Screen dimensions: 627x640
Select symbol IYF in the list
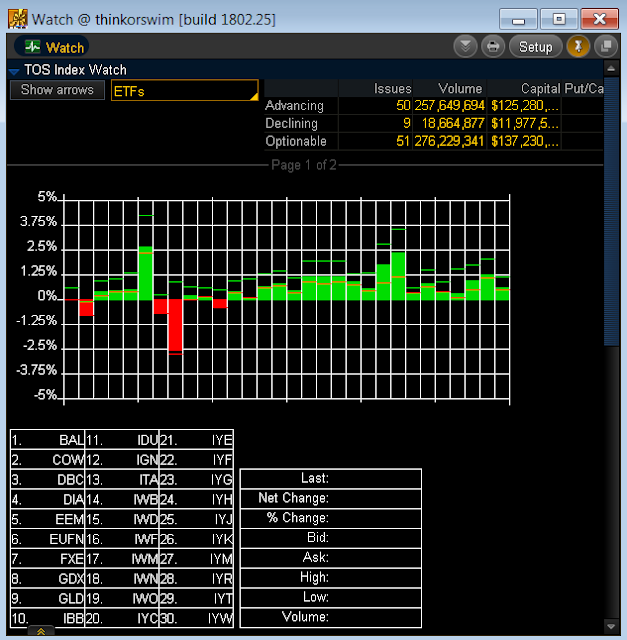(x=196, y=460)
